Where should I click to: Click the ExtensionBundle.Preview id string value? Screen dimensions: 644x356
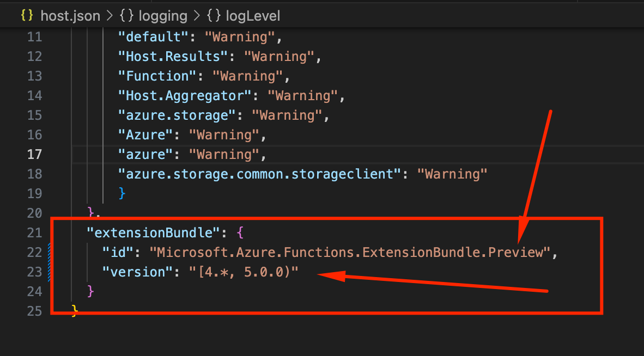pyautogui.click(x=350, y=252)
